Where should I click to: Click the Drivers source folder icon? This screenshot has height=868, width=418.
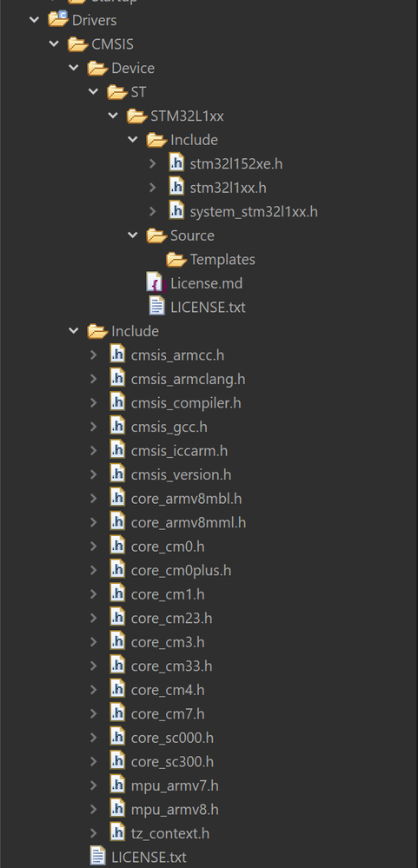click(x=58, y=19)
